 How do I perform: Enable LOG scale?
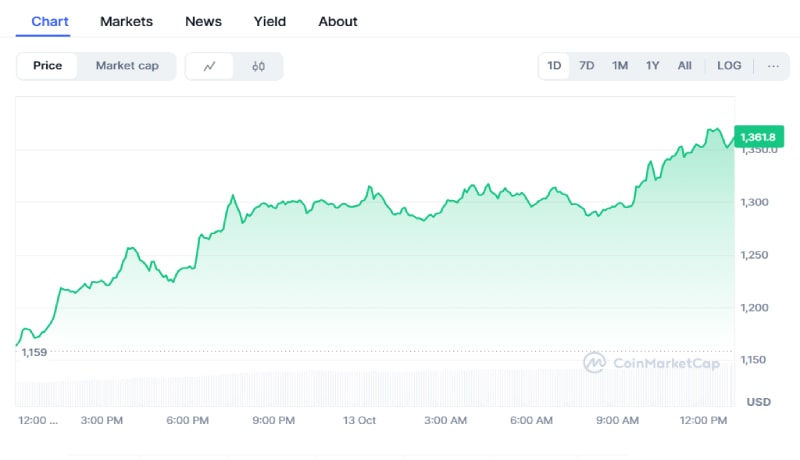point(729,66)
